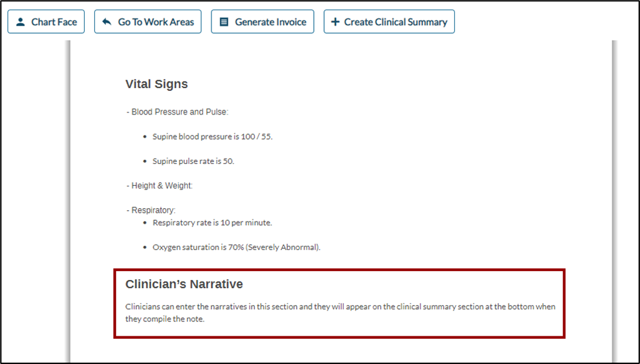Screen dimensions: 640x364
Task: Click the back arrow icon on Go To Work Areas
Action: (106, 22)
